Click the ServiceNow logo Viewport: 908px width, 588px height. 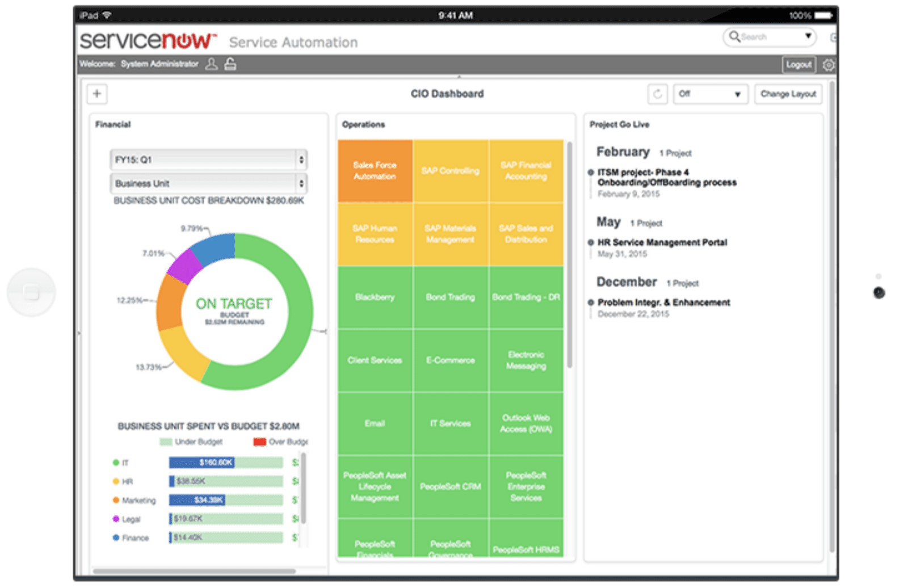[x=146, y=40]
